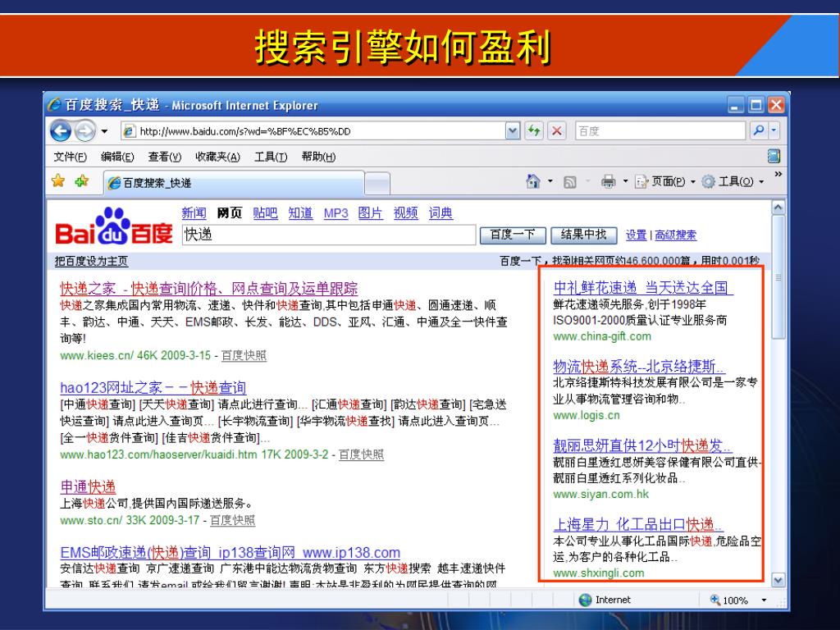
Task: Open the 图片 search category link
Action: [370, 213]
